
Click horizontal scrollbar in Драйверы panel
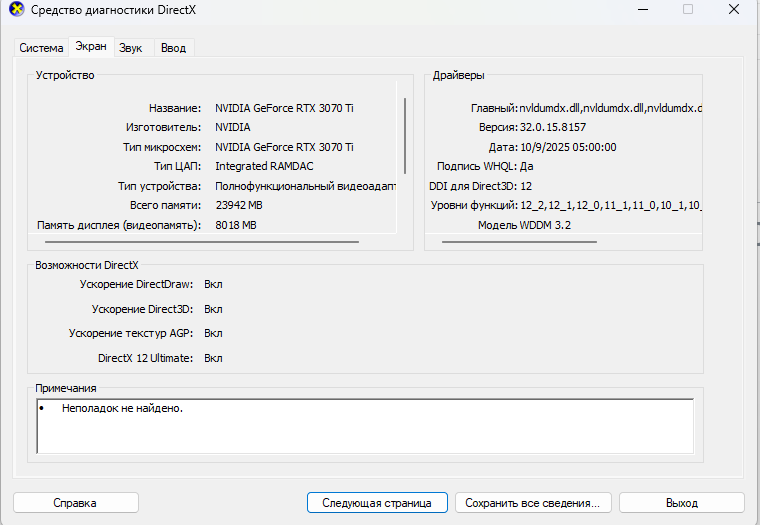point(519,241)
